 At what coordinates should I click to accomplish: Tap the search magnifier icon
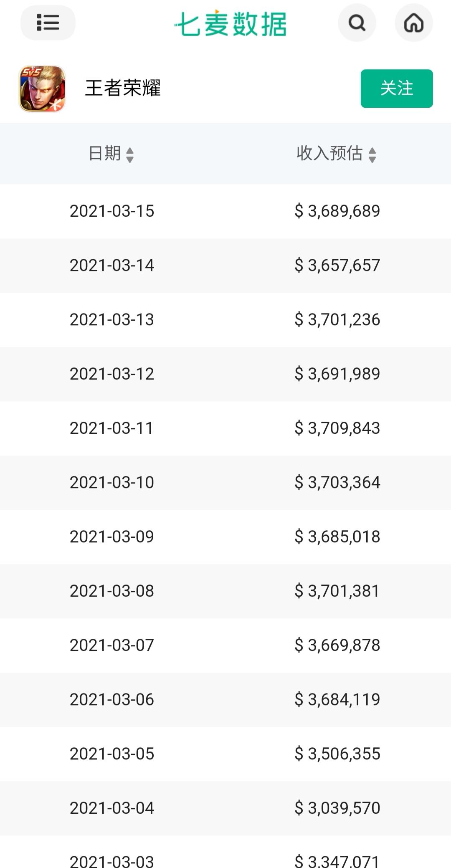(357, 23)
